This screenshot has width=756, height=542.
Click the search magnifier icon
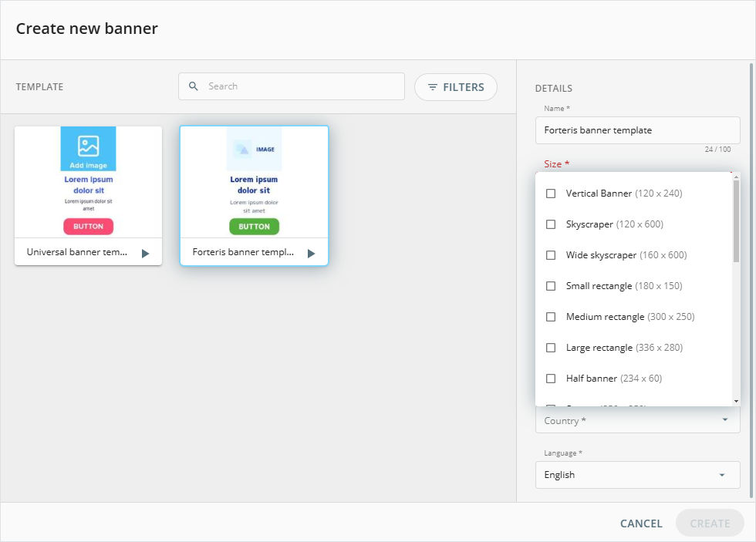click(x=194, y=86)
